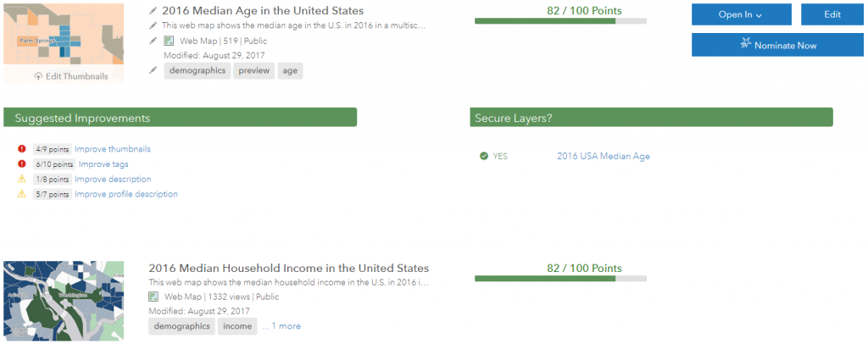Click the pencil icon beside the demographics tag row
Screen dimensions: 868x344
153,70
